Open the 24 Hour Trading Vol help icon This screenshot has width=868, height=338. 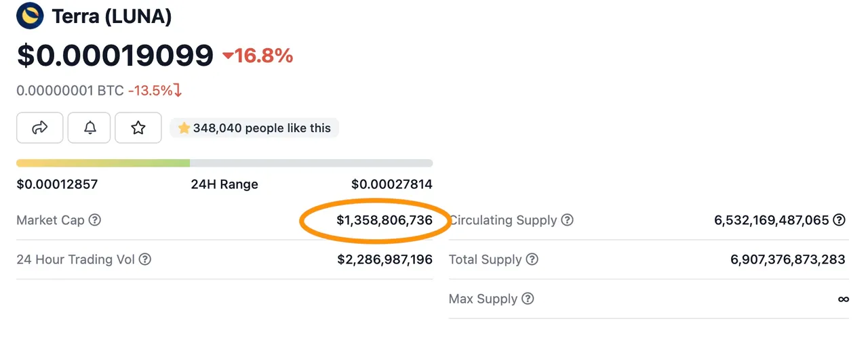(x=145, y=259)
